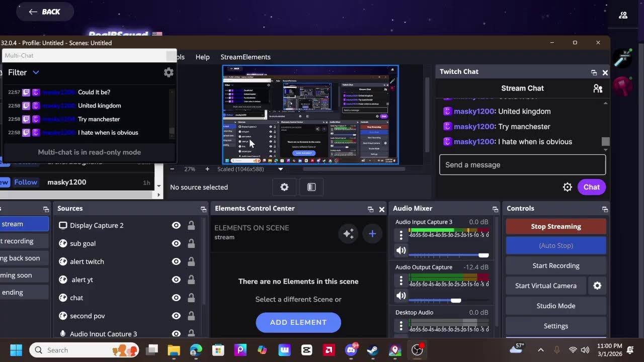The image size is (644, 362).
Task: Pop out the Elements Control Center dock
Action: [370, 209]
